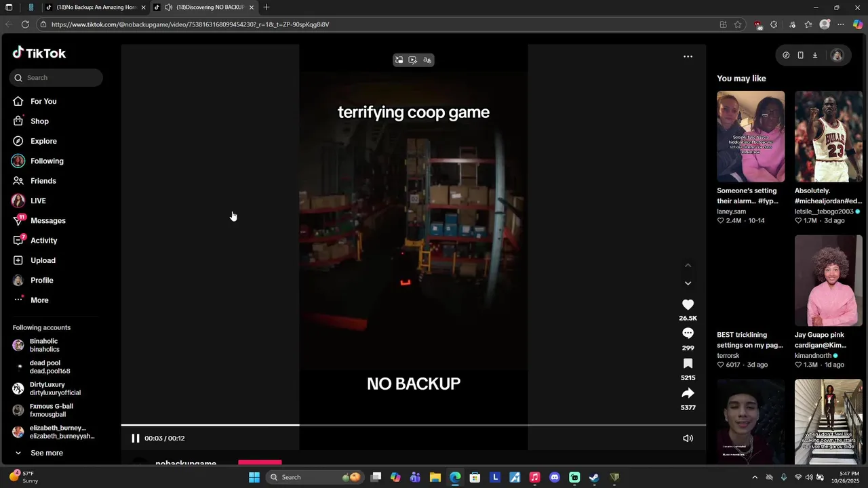Image resolution: width=868 pixels, height=488 pixels.
Task: Open File Explorer from the taskbar
Action: tap(435, 477)
